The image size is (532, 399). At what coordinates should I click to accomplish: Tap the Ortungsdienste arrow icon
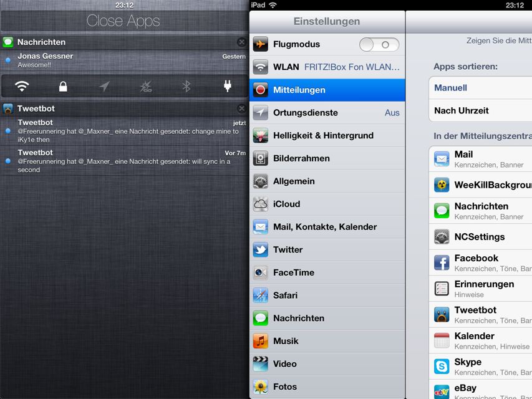(260, 113)
